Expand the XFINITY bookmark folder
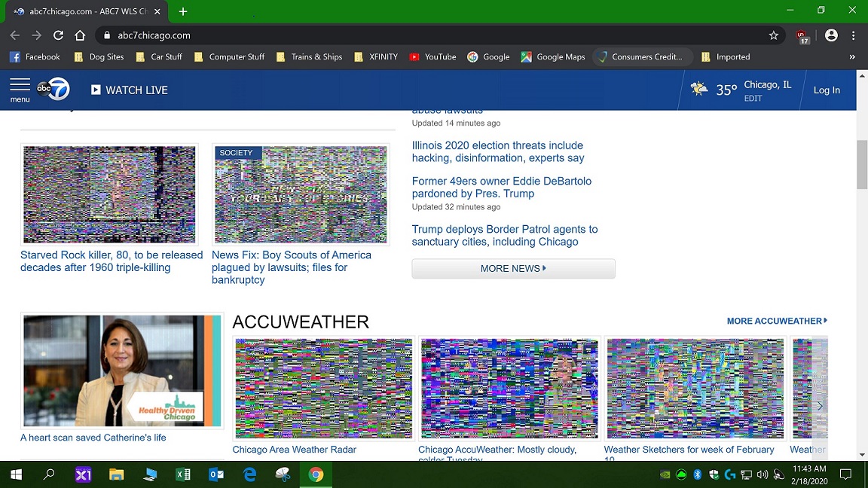 tap(376, 56)
